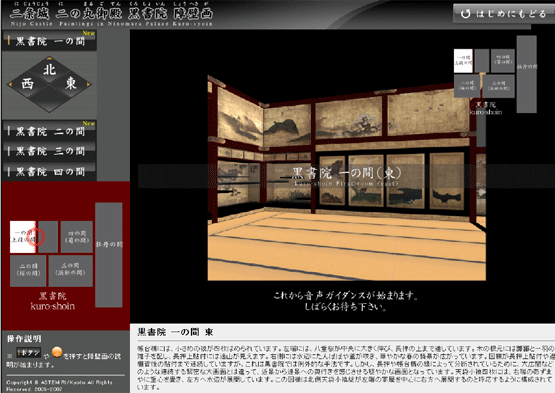Select 一の間 on top-right mini map
The width and height of the screenshot is (555, 393).
(x=463, y=61)
